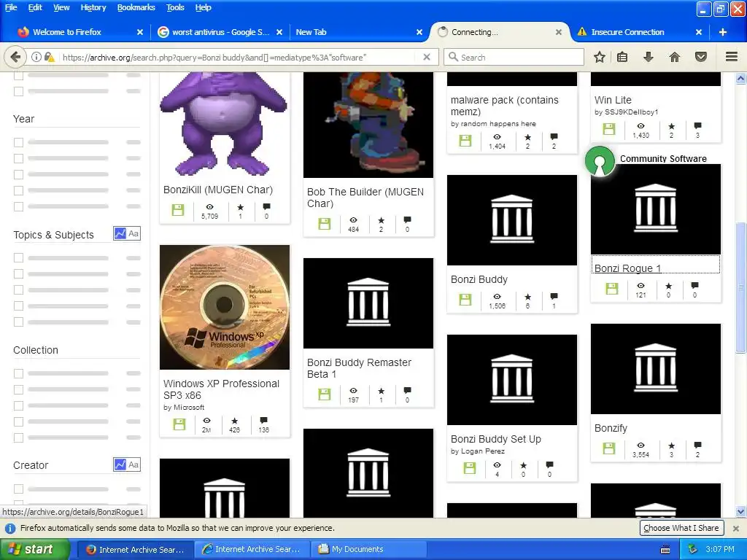Screen dimensions: 747x560
Task: Switch to the Internet Explorer Archive taskbar item
Action: [252, 549]
